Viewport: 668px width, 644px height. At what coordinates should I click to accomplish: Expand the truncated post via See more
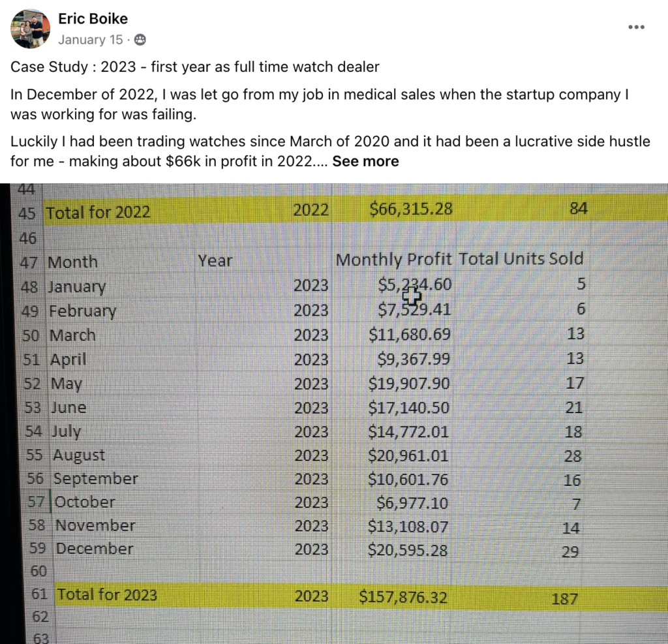[365, 161]
